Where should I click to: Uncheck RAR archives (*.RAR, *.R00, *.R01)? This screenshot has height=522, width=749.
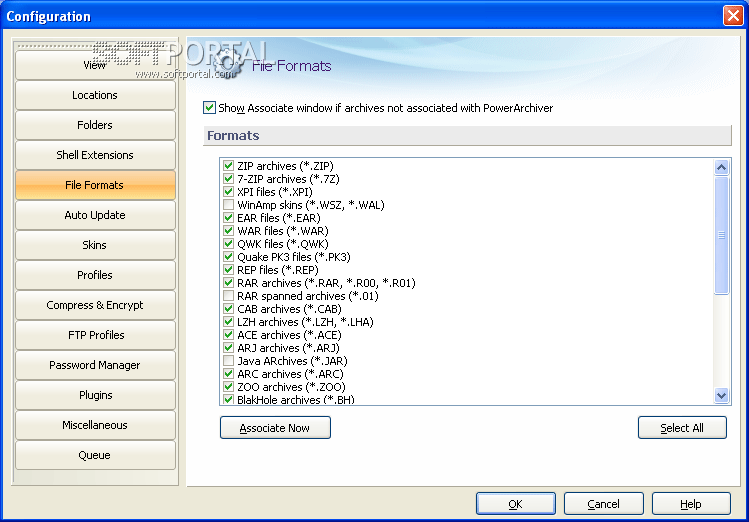click(x=228, y=283)
